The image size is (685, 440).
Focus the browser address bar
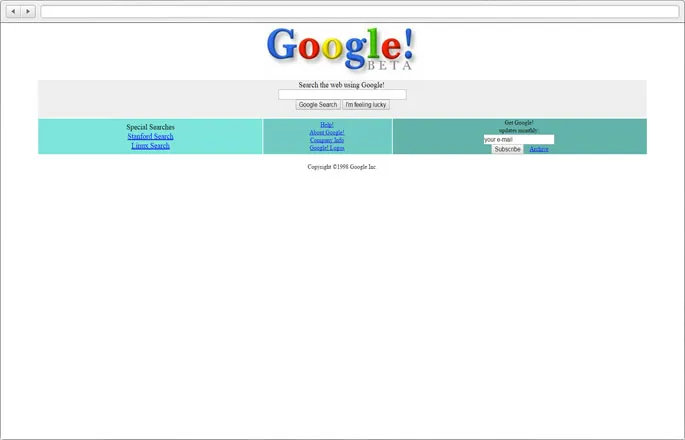point(360,12)
